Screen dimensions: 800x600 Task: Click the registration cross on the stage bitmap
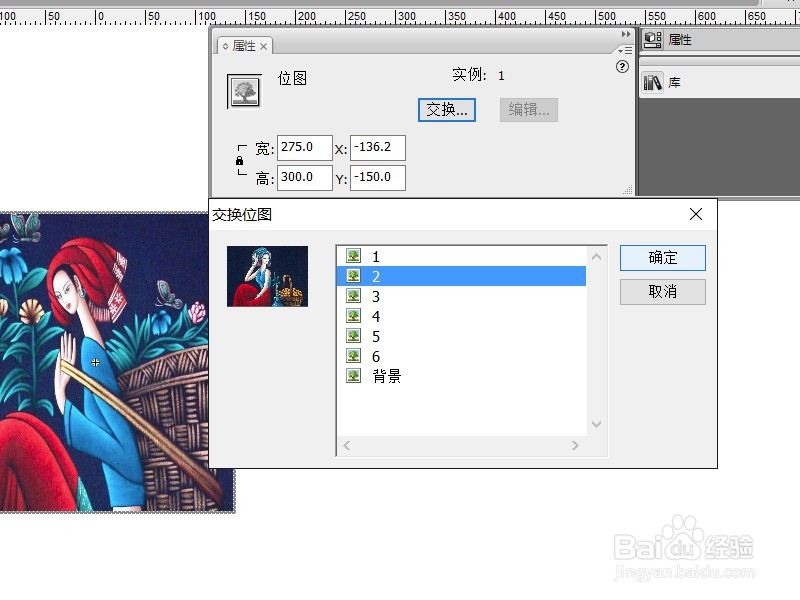tap(95, 363)
